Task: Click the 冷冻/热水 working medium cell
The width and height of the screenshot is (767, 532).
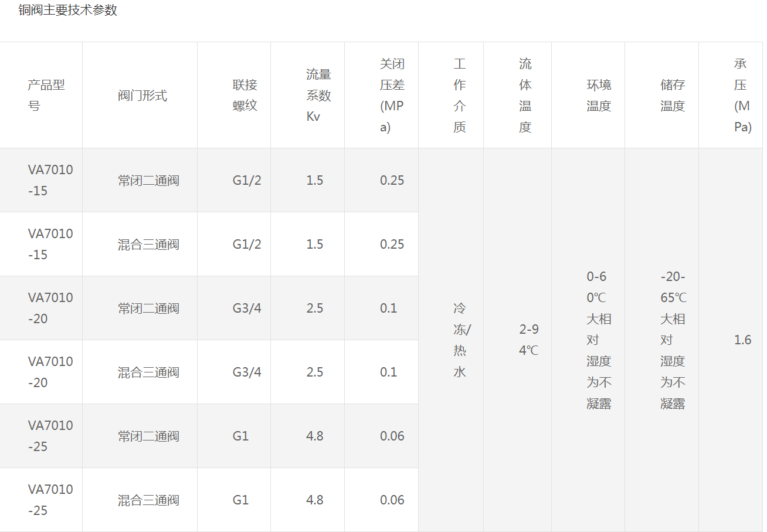Action: 461,340
